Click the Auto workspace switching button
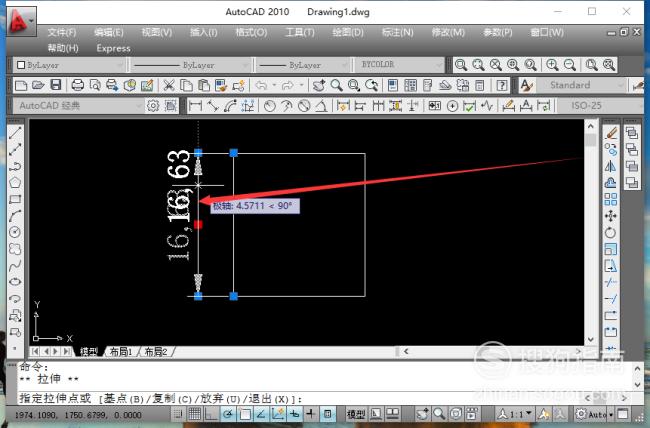The height and width of the screenshot is (428, 650). 592,414
